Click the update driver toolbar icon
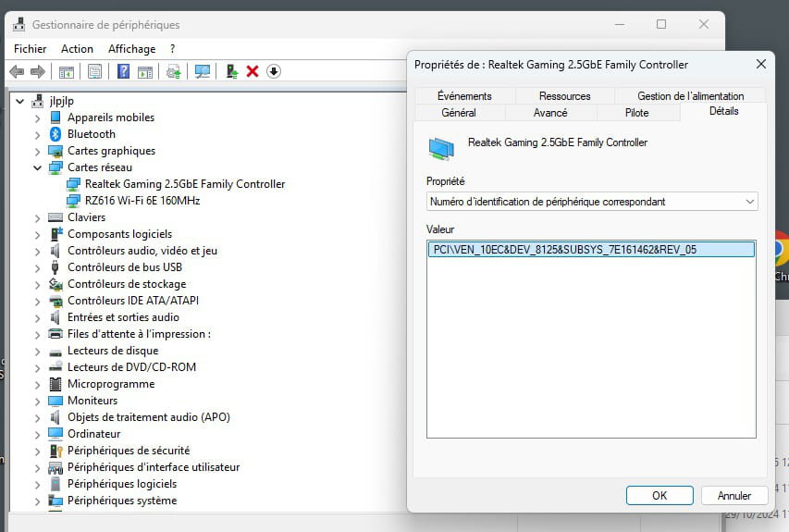This screenshot has width=789, height=532. click(x=231, y=71)
